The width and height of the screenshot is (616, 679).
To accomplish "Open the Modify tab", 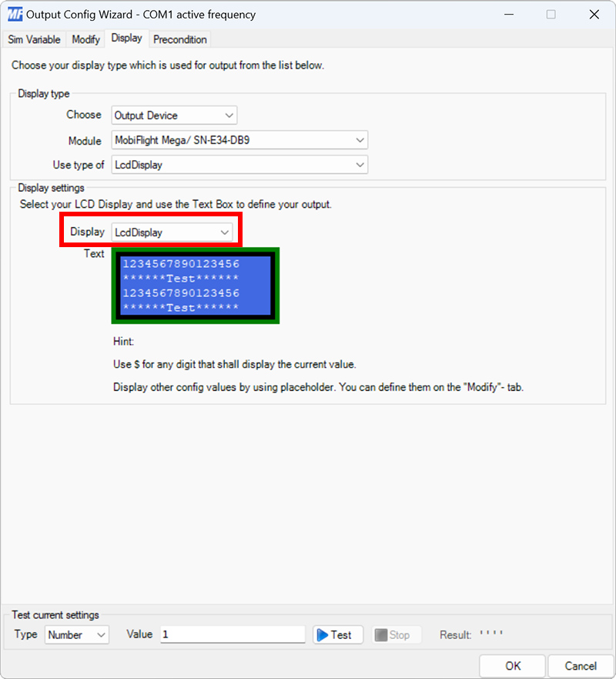I will coord(85,39).
